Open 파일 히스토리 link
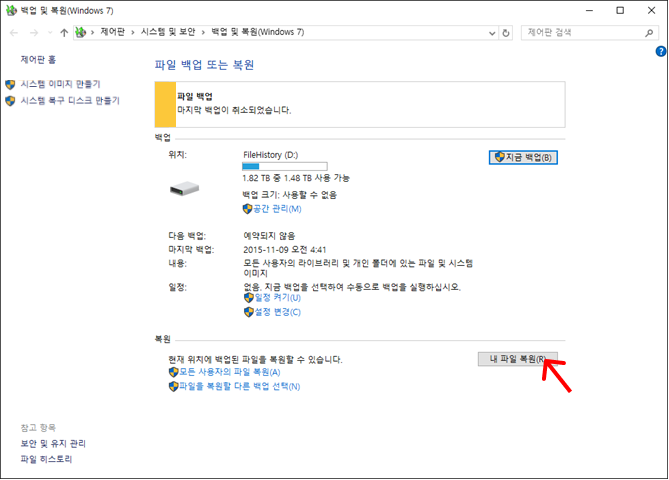669x480 pixels. [46, 460]
